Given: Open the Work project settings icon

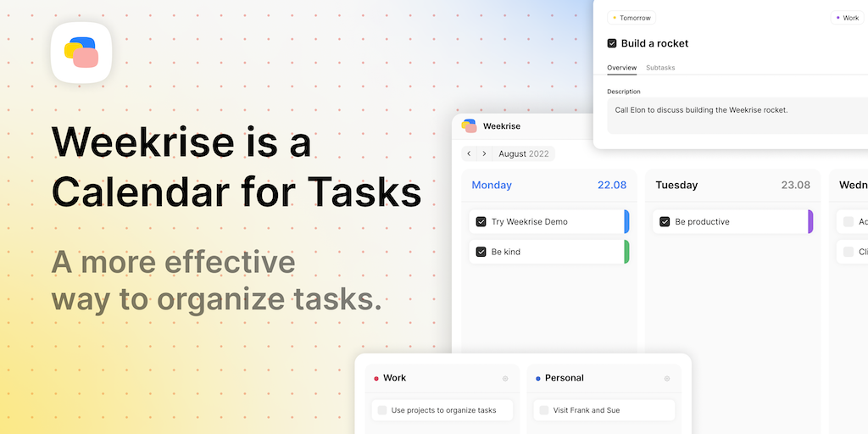Looking at the screenshot, I should [505, 379].
